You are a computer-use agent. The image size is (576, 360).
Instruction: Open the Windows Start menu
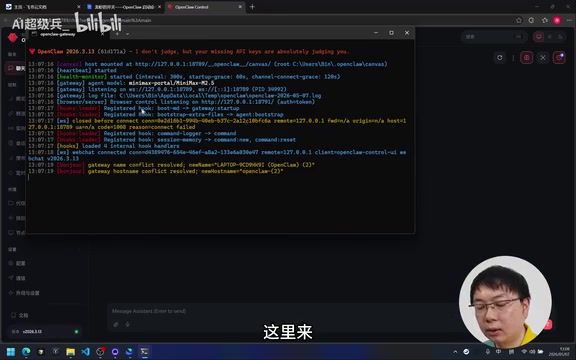tap(11, 352)
